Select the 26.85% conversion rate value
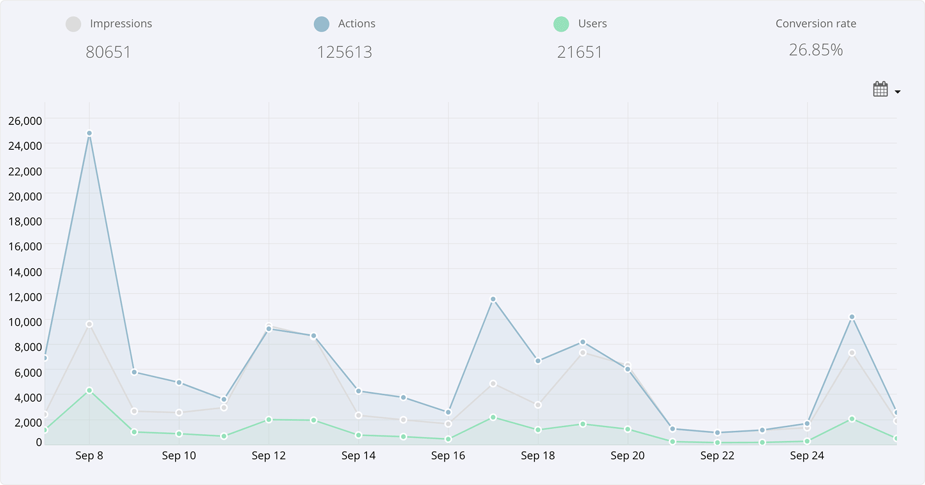Screen dimensions: 925x485 (816, 50)
